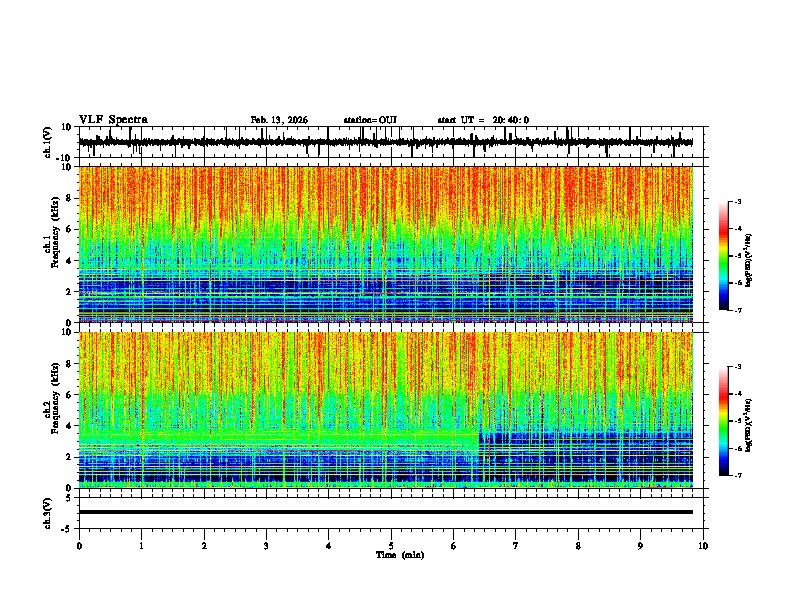Select the date text "Feb. 13, 2026"
Screen dimensions: 792x612
(x=279, y=120)
